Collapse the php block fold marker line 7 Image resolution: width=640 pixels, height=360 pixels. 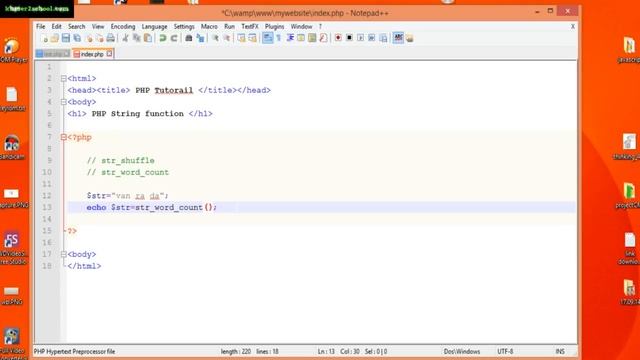[x=63, y=138]
